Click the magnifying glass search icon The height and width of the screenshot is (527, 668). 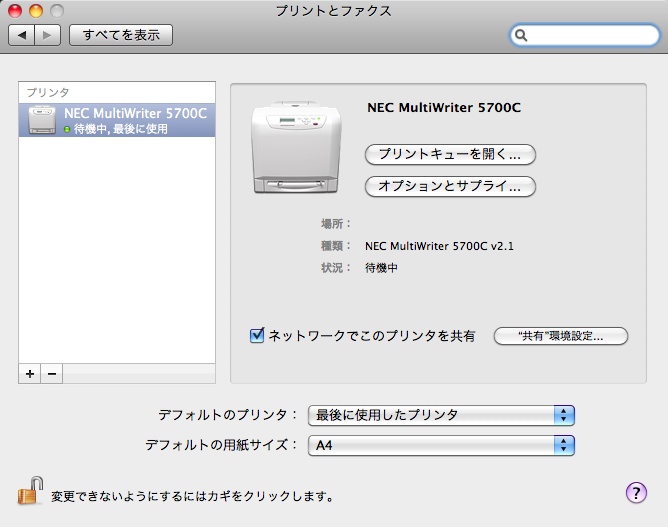[523, 36]
